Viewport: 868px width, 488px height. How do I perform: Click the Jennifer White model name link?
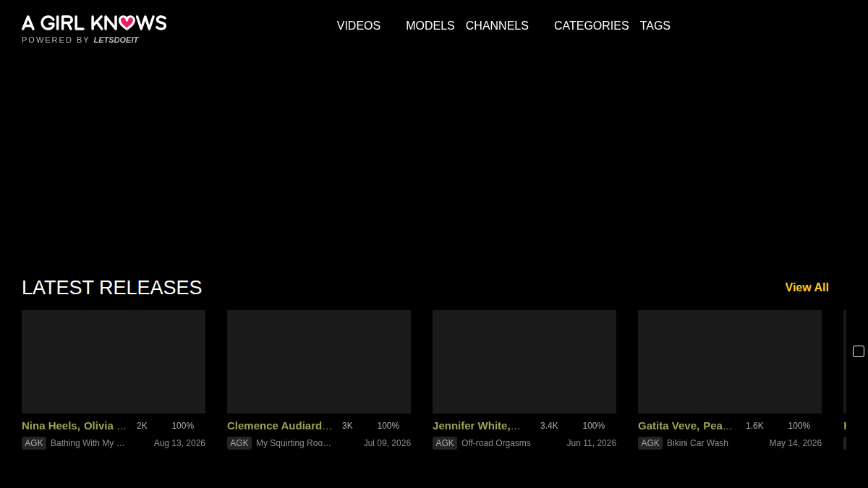click(476, 426)
